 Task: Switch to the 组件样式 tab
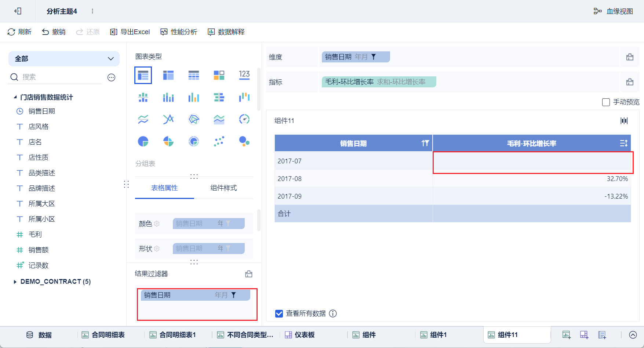click(223, 188)
